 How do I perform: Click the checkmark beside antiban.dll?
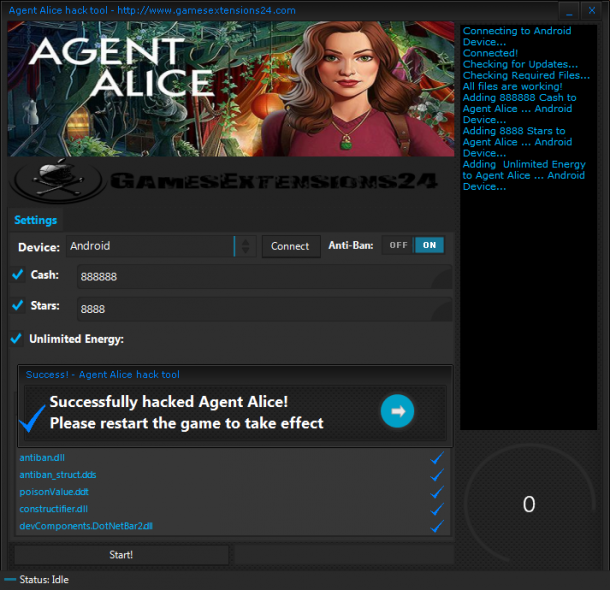click(437, 458)
